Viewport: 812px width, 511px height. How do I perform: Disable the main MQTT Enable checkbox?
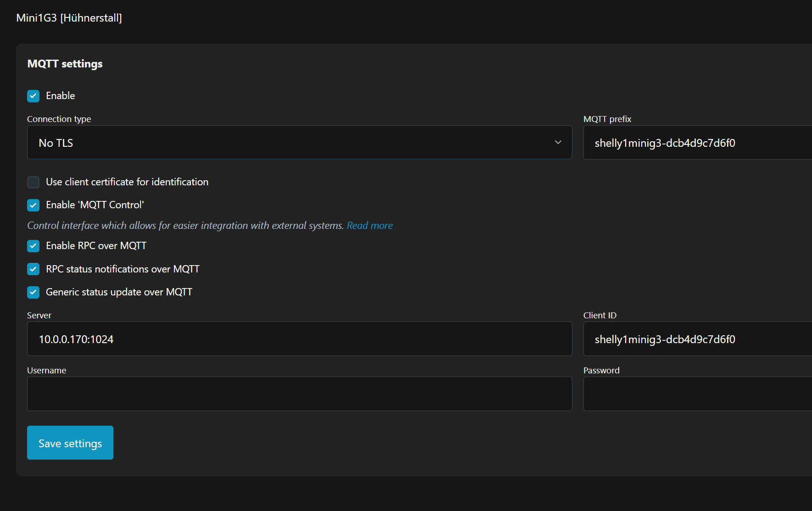click(33, 96)
